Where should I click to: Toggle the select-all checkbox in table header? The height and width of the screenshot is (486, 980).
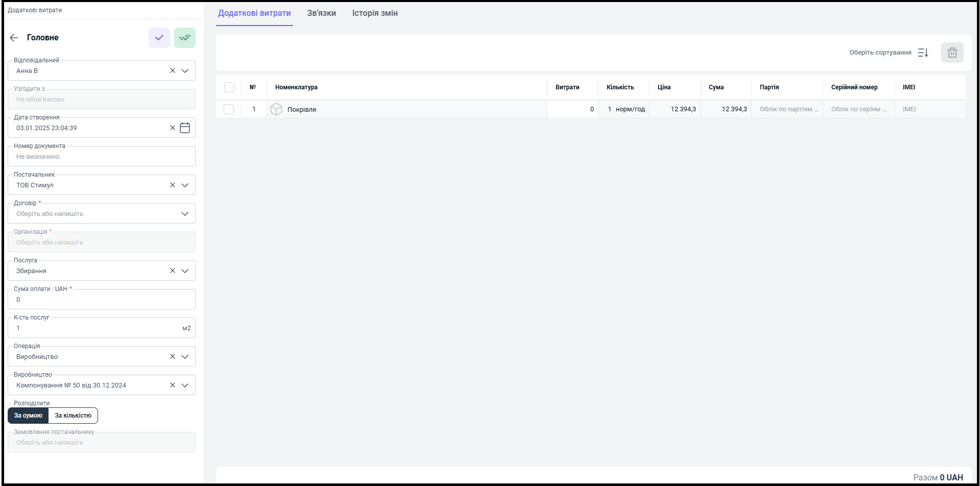click(x=229, y=87)
